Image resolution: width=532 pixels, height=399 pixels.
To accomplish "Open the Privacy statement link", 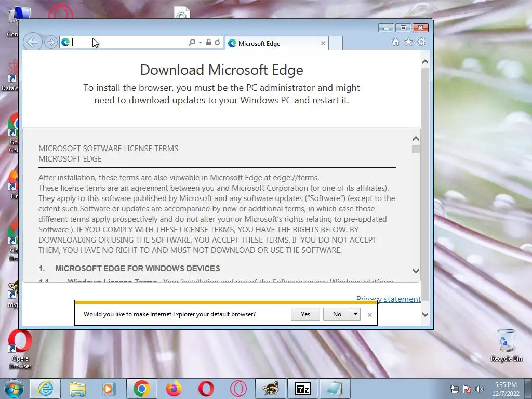I will click(388, 299).
